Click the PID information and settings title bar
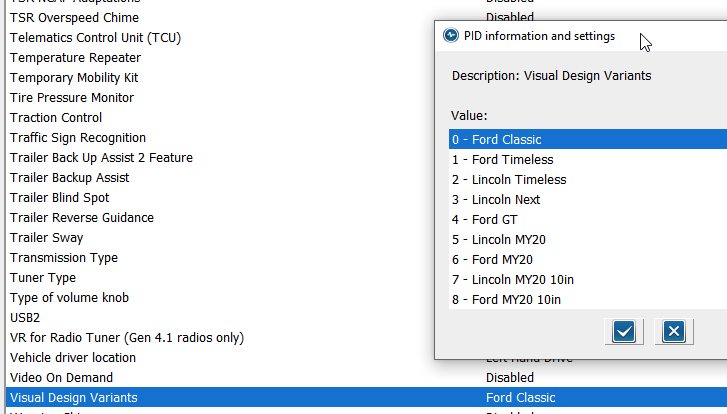 [x=581, y=36]
